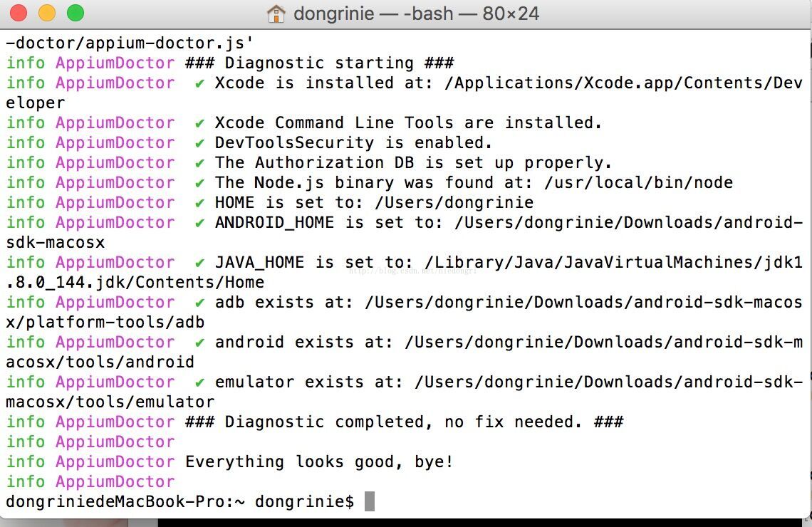The width and height of the screenshot is (812, 527).
Task: Click checkmark beside 'JAVA_HOME is set to'
Action: pyautogui.click(x=200, y=263)
